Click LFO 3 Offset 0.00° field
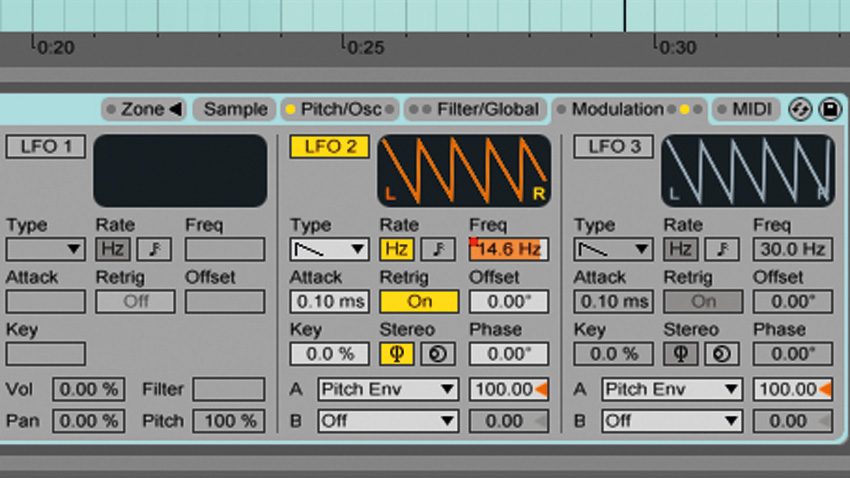Viewport: 850px width, 478px height. pos(793,302)
